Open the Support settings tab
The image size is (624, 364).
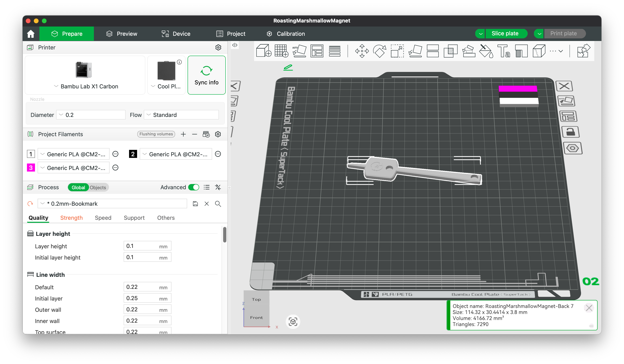134,218
